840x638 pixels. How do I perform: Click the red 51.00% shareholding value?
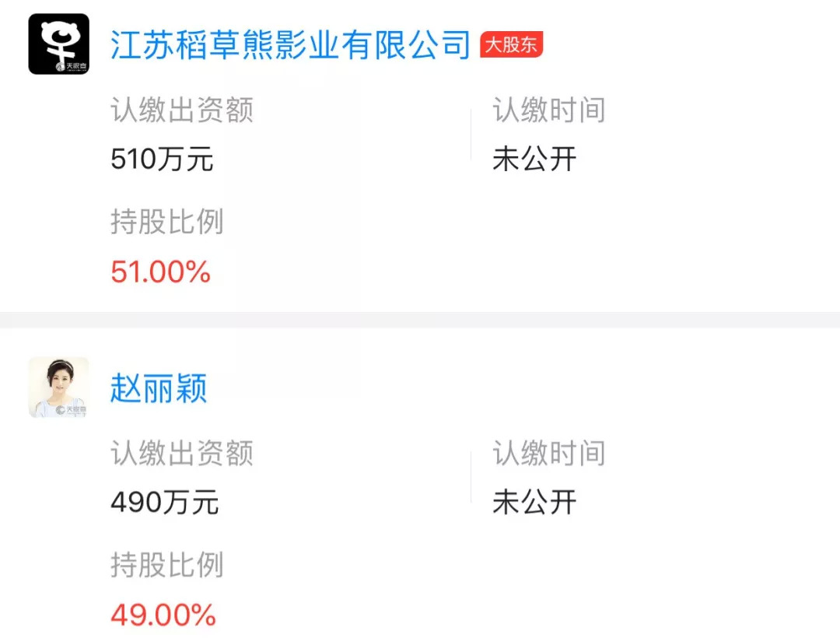[x=160, y=272]
